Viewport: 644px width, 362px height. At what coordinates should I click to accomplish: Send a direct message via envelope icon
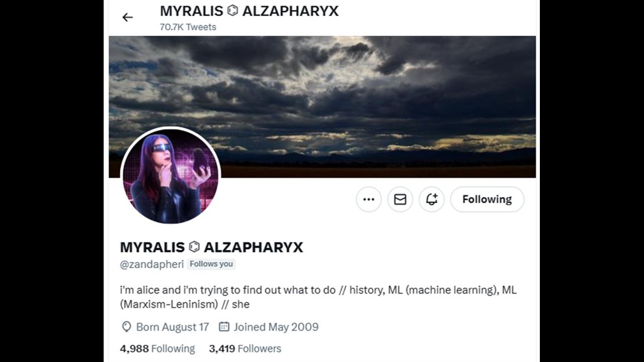400,200
